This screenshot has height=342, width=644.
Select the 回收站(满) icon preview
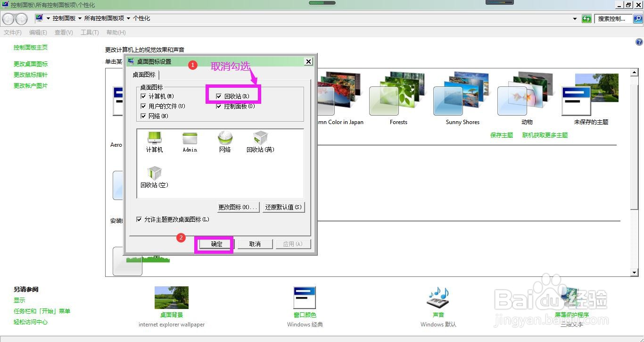click(260, 139)
